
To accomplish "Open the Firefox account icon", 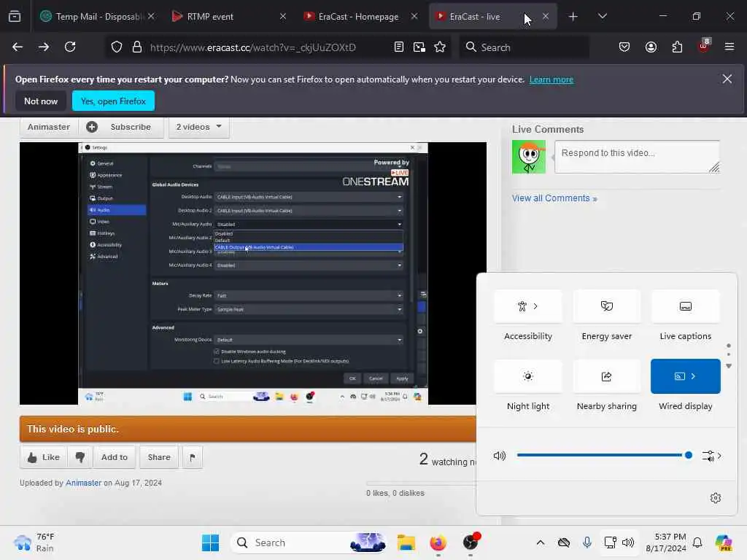I will tap(651, 47).
